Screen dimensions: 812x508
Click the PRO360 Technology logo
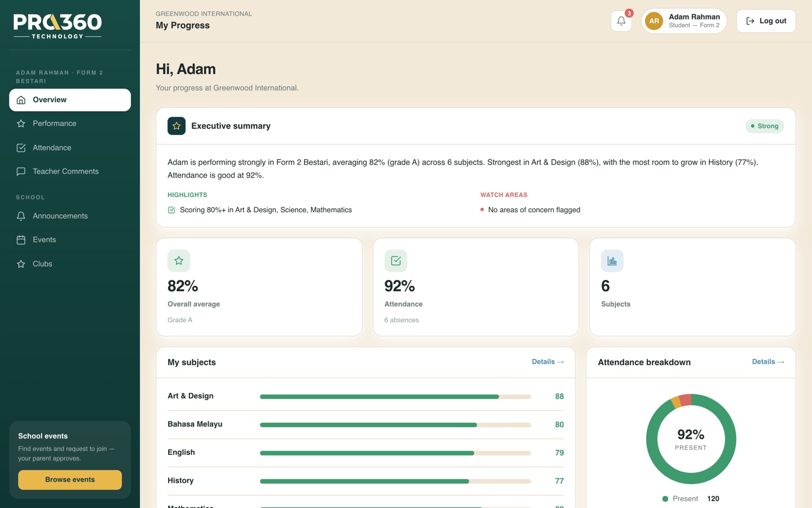(58, 26)
